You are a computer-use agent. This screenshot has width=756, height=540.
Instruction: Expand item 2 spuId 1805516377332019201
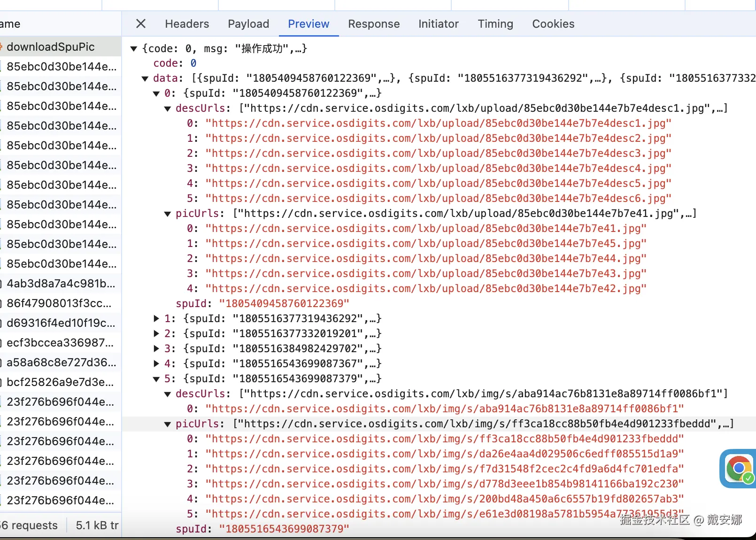156,333
